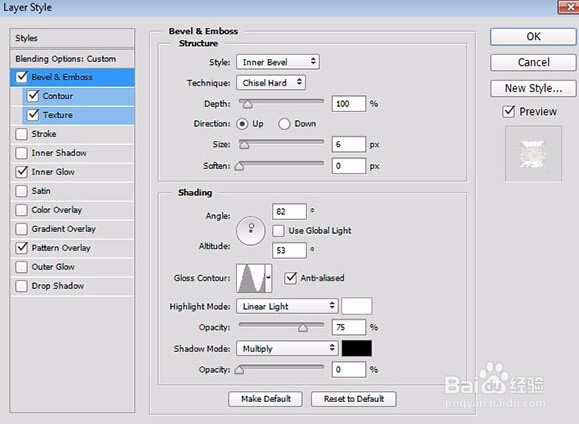
Task: Click the Soften value field showing 0
Action: pos(349,166)
